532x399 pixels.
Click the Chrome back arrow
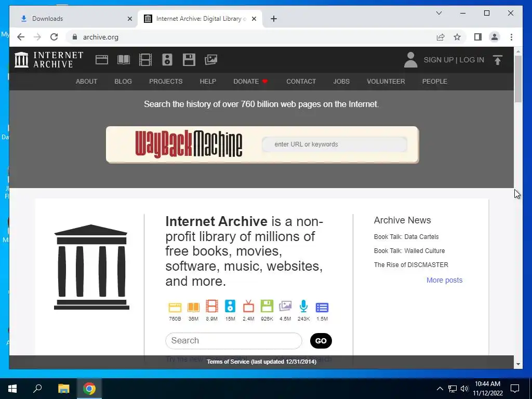21,37
